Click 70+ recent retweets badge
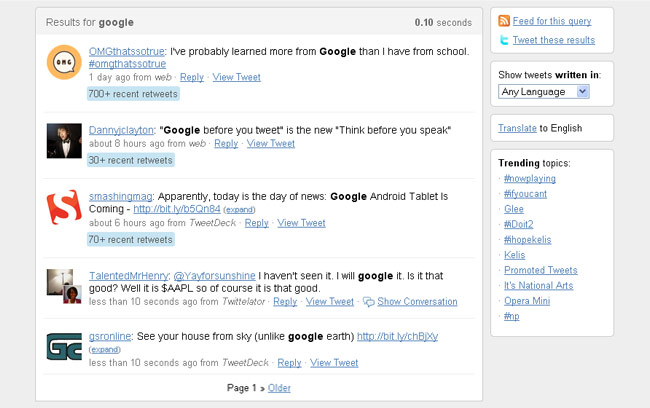This screenshot has width=650, height=408. point(131,240)
